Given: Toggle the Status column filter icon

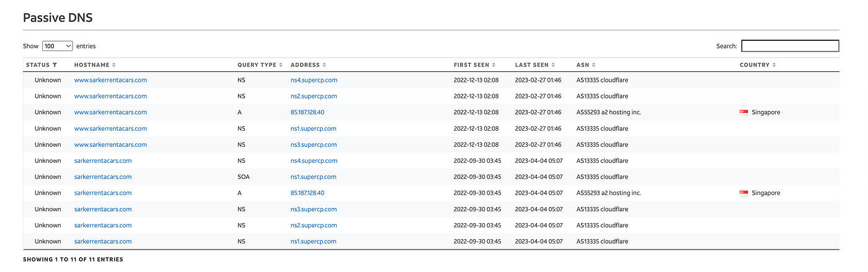Looking at the screenshot, I should pos(55,65).
